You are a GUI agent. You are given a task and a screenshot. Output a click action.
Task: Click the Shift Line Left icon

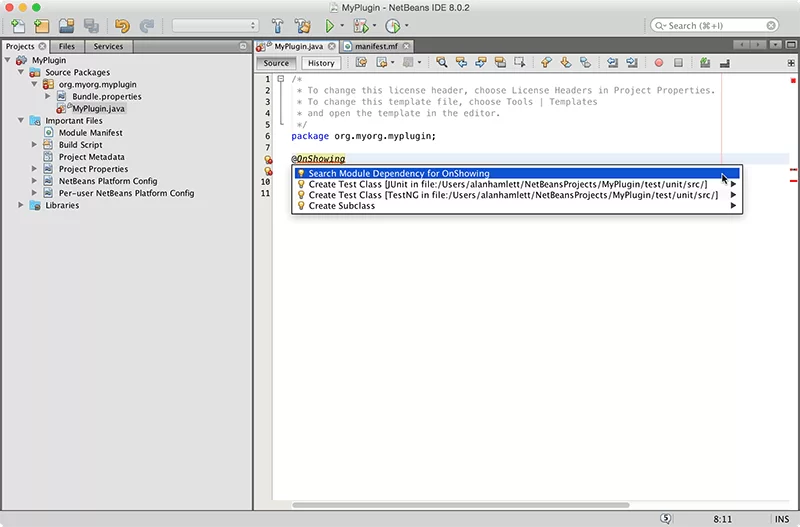(612, 63)
